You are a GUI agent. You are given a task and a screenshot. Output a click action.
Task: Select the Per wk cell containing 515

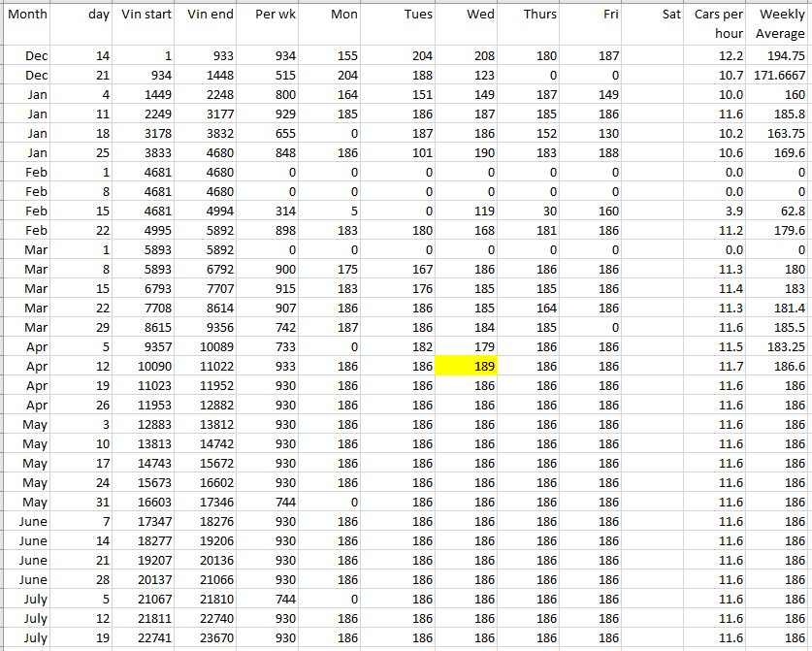pyautogui.click(x=268, y=75)
